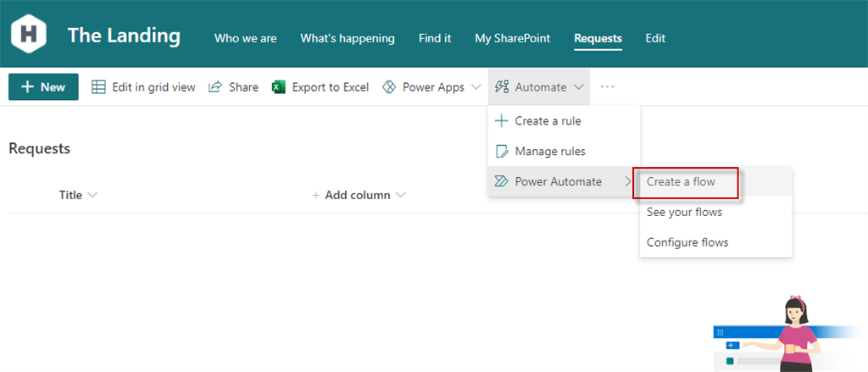This screenshot has height=372, width=868.
Task: Click the hexagon H site logo
Action: (29, 35)
